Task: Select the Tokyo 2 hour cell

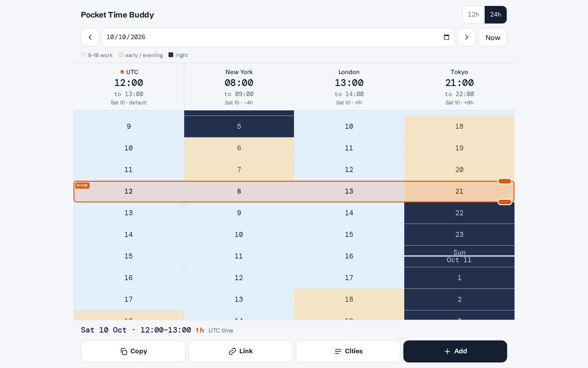Action: click(x=459, y=299)
